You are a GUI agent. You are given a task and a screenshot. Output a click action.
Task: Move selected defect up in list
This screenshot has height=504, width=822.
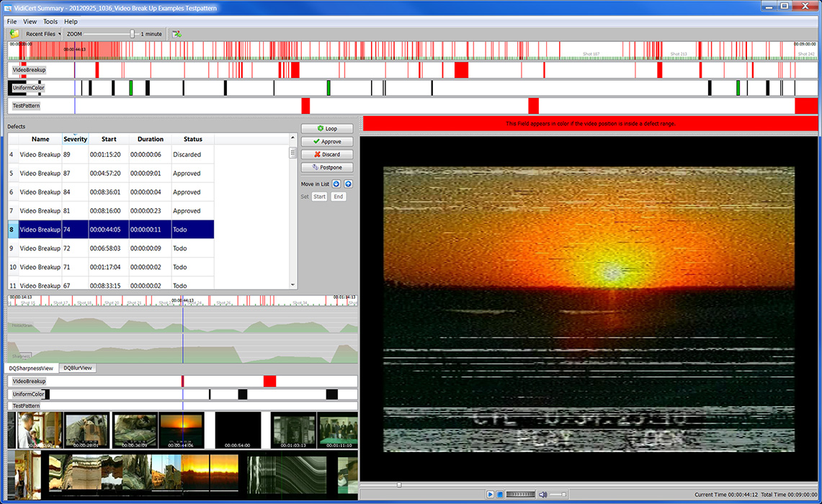pos(348,184)
